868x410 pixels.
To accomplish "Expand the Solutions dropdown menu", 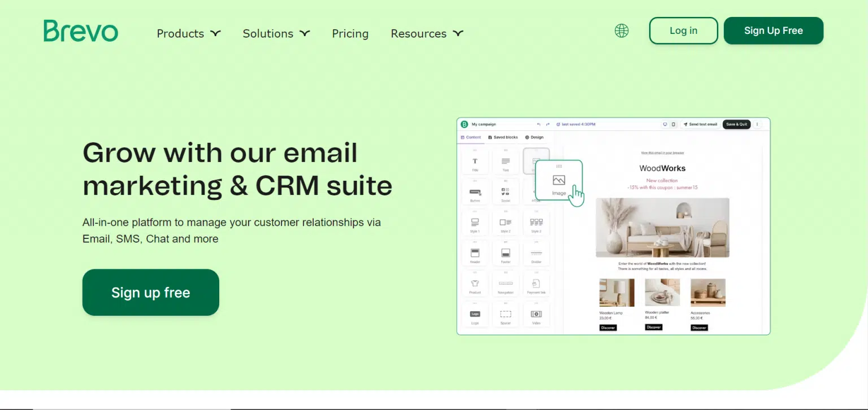I will [276, 34].
